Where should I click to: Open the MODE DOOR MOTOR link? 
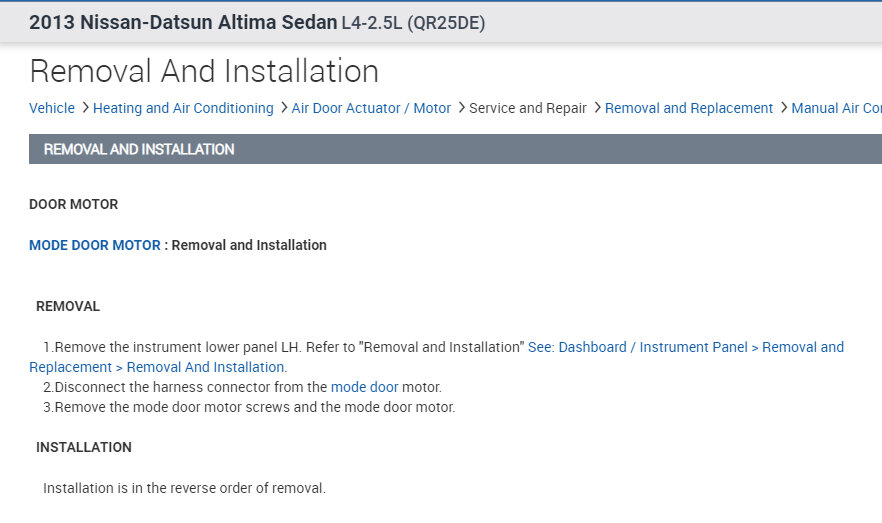click(x=95, y=245)
